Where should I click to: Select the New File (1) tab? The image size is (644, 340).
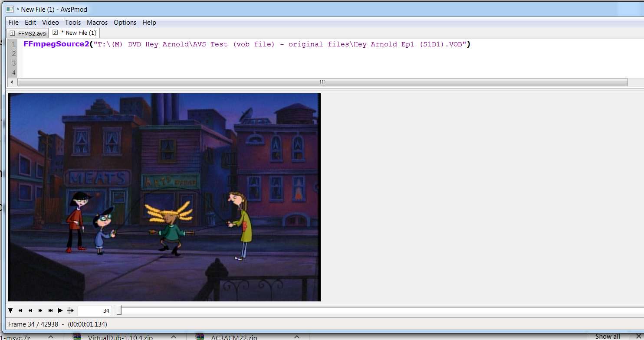[74, 33]
